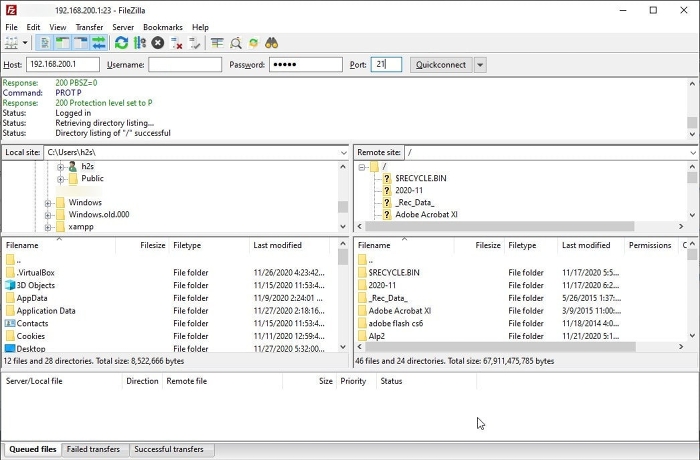This screenshot has width=700, height=460.
Task: Toggle message log display
Action: [x=45, y=43]
